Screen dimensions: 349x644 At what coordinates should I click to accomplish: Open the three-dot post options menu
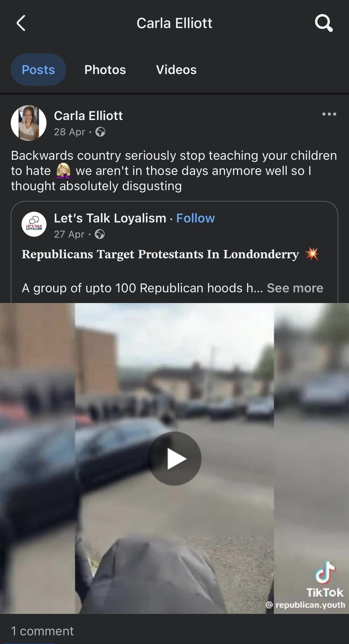click(x=329, y=114)
